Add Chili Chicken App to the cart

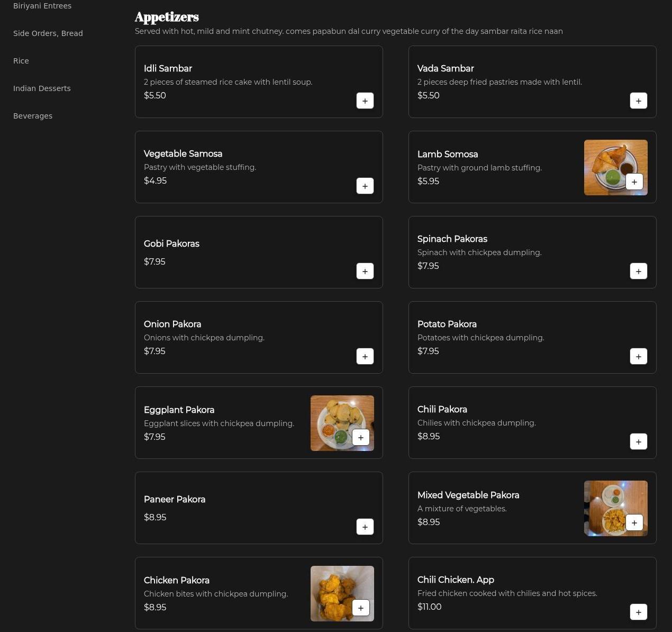pyautogui.click(x=638, y=612)
